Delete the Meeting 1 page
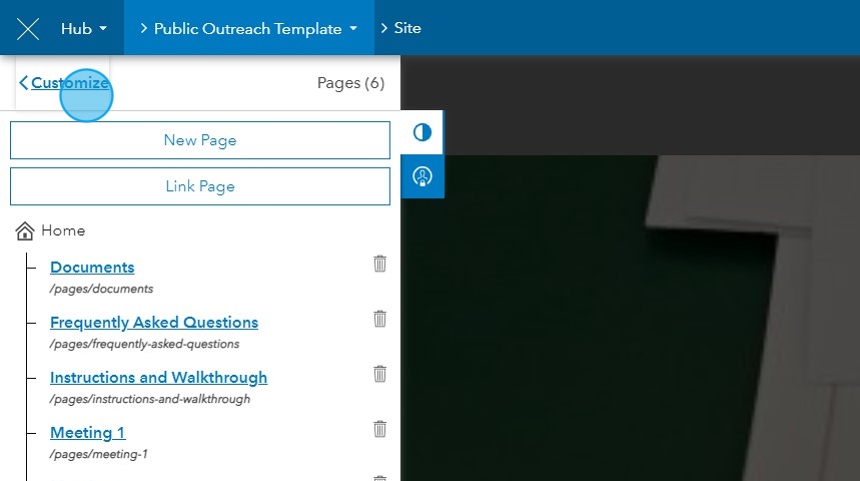 (380, 429)
